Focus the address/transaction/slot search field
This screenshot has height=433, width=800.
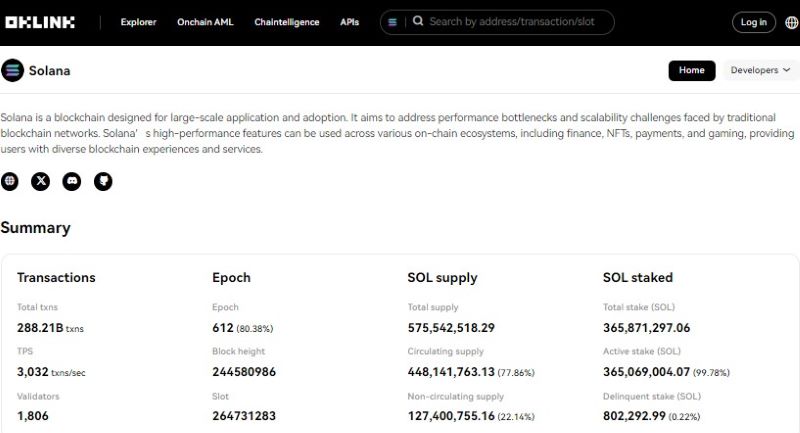[515, 21]
